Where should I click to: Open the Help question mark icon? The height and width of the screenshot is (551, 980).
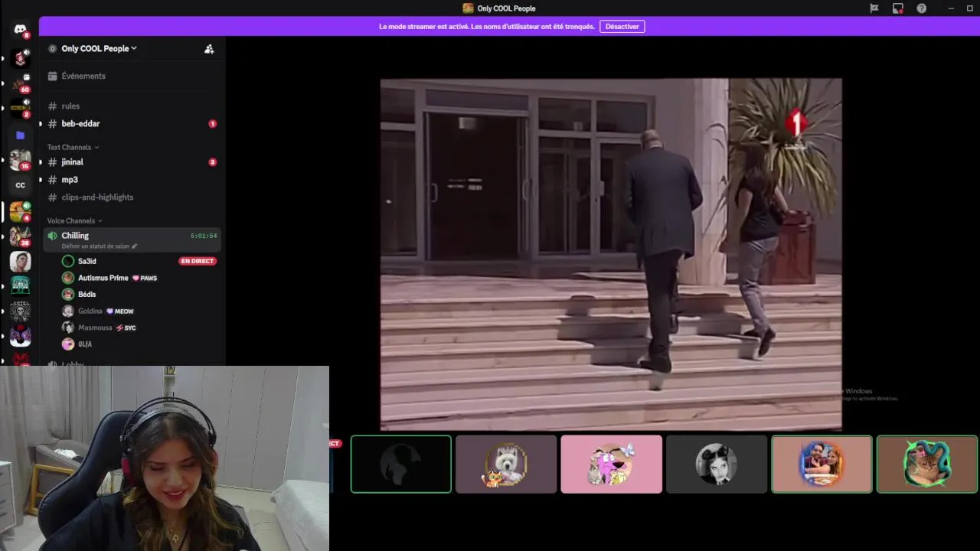921,8
